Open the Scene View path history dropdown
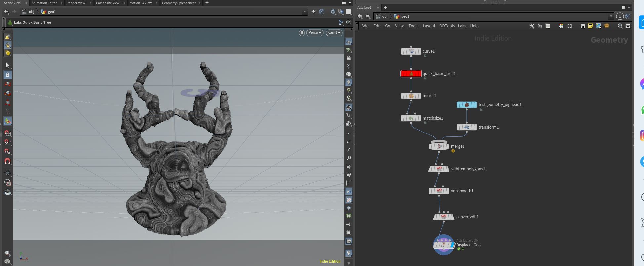 tap(304, 12)
